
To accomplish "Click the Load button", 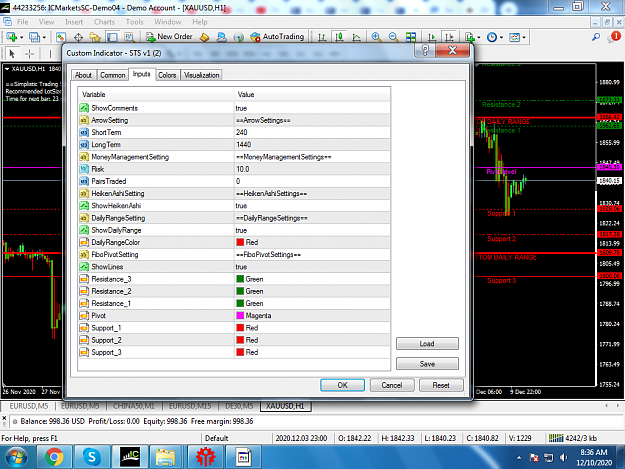I will coord(427,343).
